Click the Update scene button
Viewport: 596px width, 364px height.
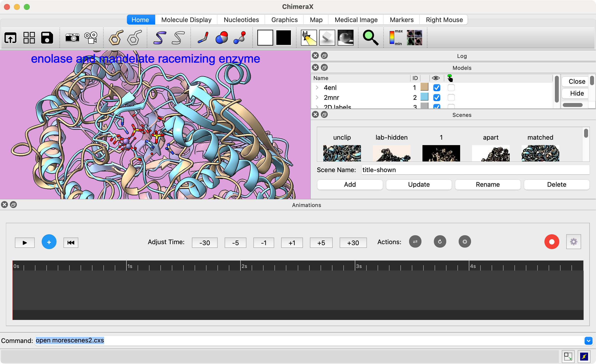click(x=419, y=184)
